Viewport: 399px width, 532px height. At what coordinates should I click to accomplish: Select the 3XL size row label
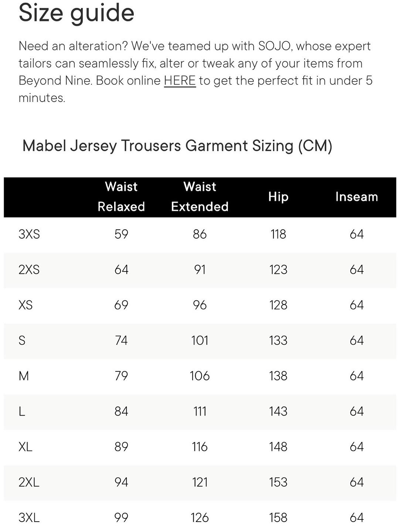tap(29, 518)
